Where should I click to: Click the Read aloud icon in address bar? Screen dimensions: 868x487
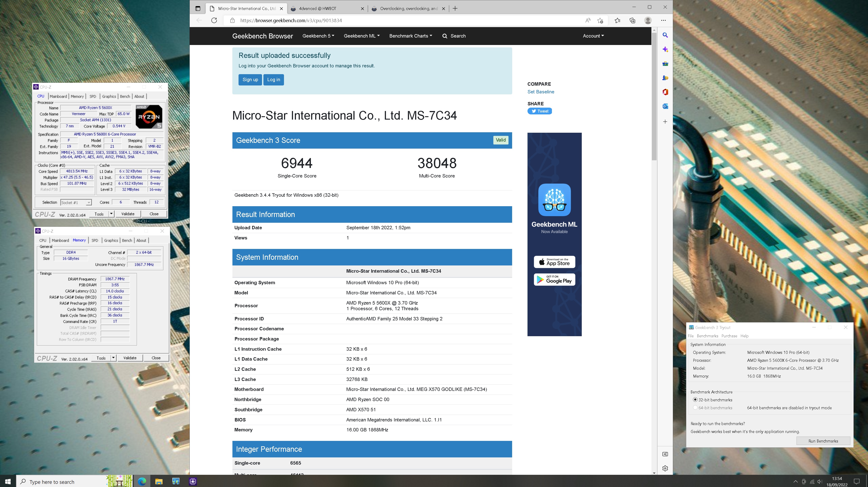click(x=588, y=21)
